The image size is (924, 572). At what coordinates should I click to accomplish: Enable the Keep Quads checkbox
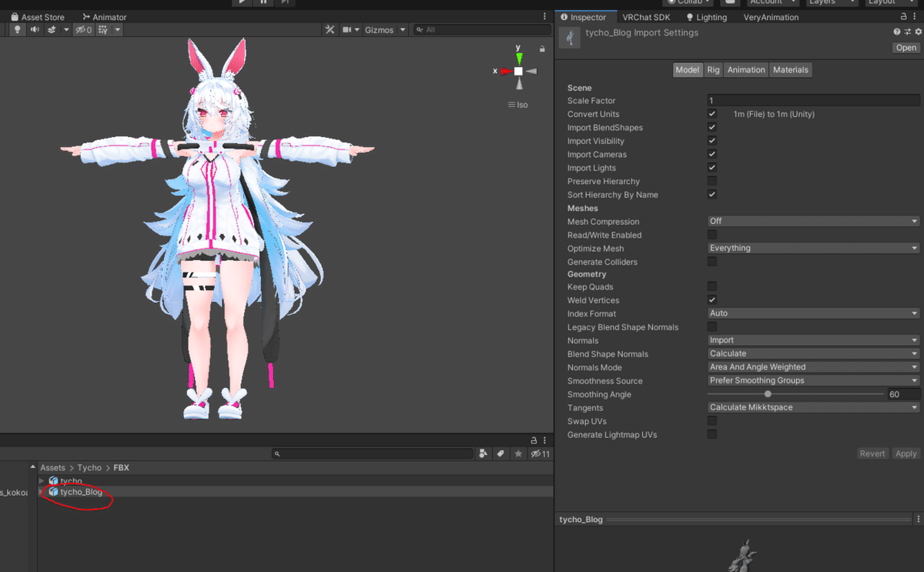click(x=712, y=287)
